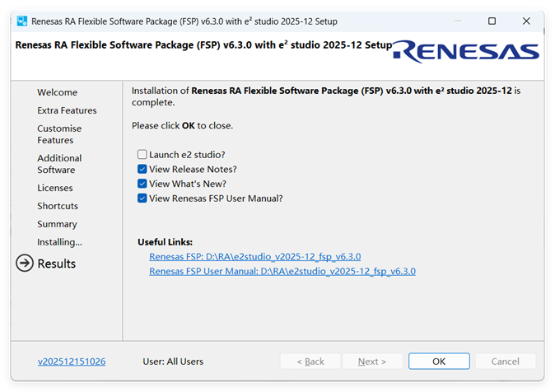The height and width of the screenshot is (392, 555).
Task: Uncheck View Renesas FSP User Manual checkbox
Action: tap(142, 198)
